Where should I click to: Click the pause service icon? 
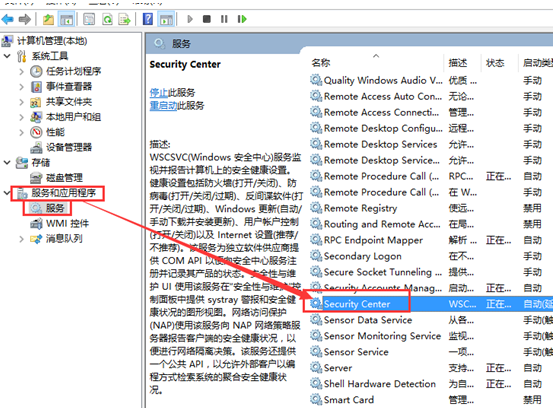(224, 19)
